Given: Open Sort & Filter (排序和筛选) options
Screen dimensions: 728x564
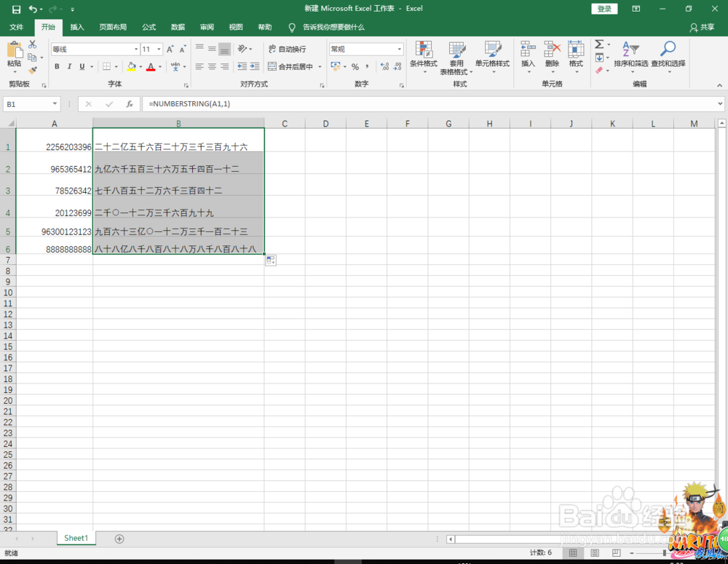Looking at the screenshot, I should [x=630, y=58].
